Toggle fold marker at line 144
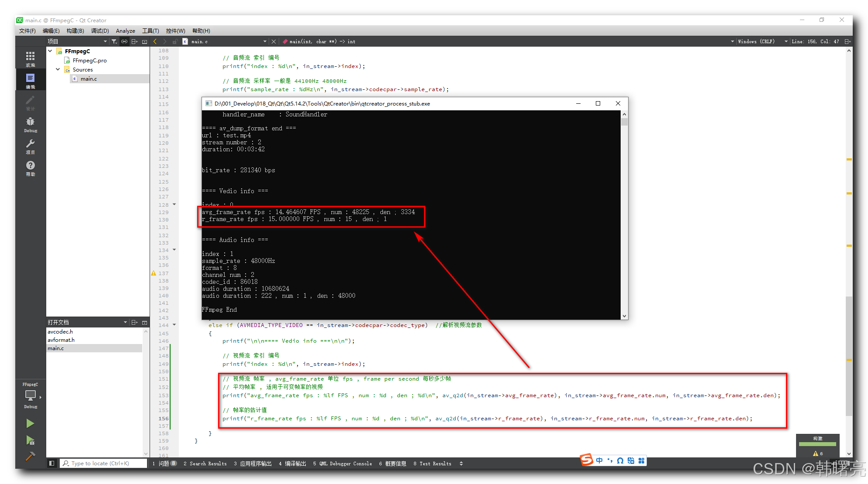The width and height of the screenshot is (868, 484). coord(174,324)
